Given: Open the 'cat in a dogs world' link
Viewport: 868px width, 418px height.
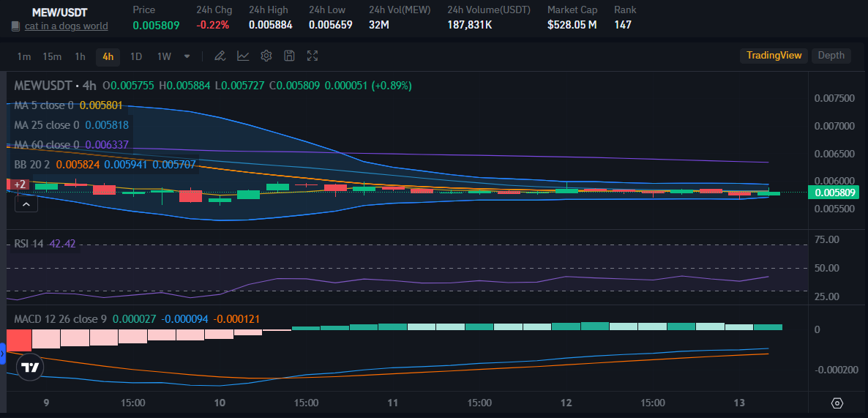Looking at the screenshot, I should click(66, 26).
